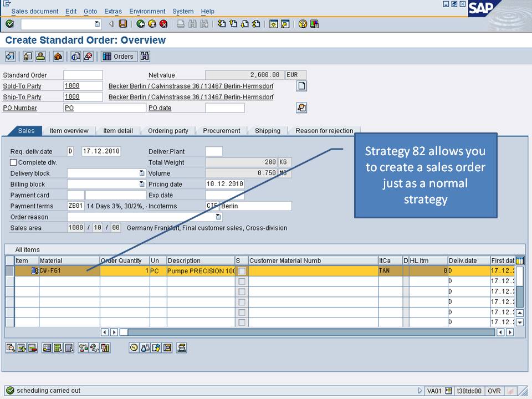Click the Deliver.Plant input field
Screen dimensions: 532x399
214,151
